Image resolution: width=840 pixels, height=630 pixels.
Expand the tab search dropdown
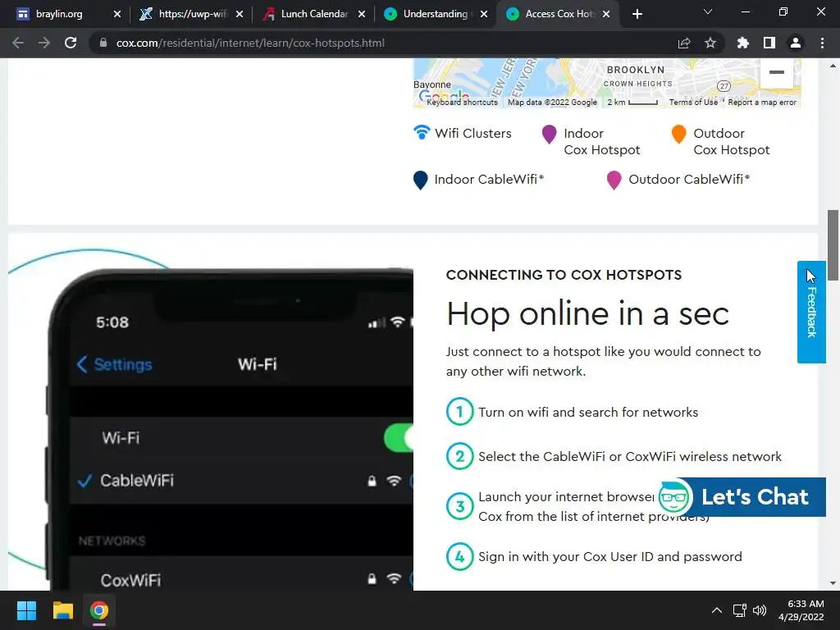pyautogui.click(x=708, y=11)
